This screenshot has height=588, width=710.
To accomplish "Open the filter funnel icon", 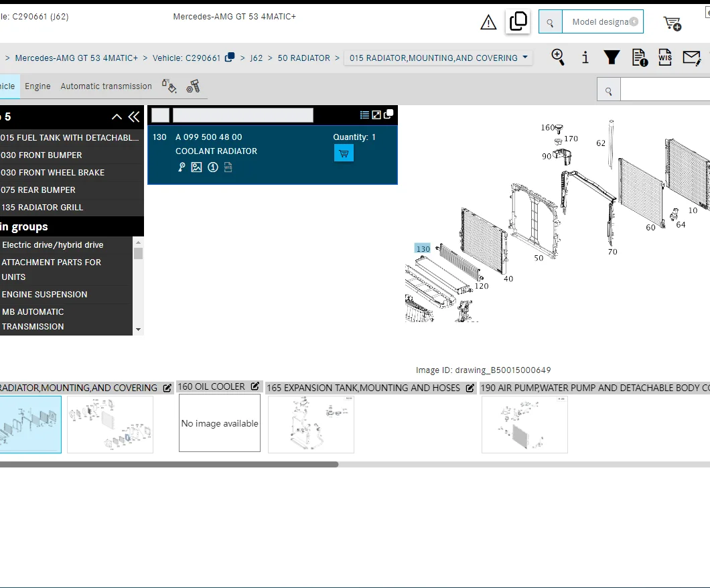I will 612,58.
